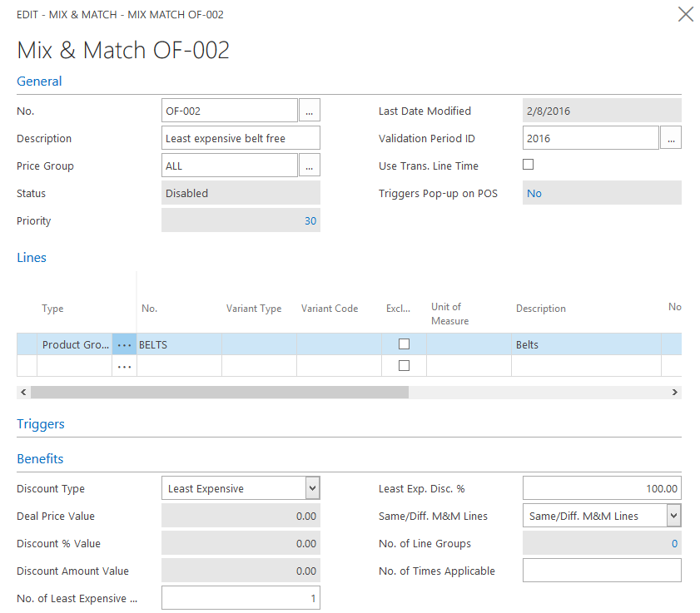The width and height of the screenshot is (700, 613).
Task: Open Validation Period ID lookup button
Action: [671, 138]
